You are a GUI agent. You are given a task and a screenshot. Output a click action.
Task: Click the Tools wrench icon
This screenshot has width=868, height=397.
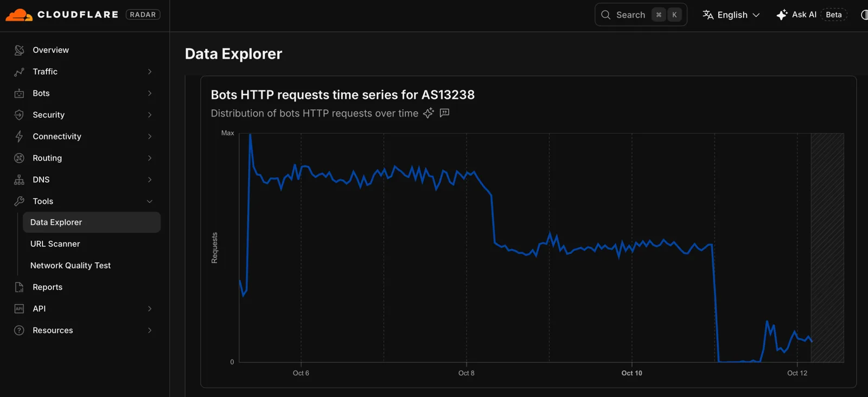tap(19, 201)
